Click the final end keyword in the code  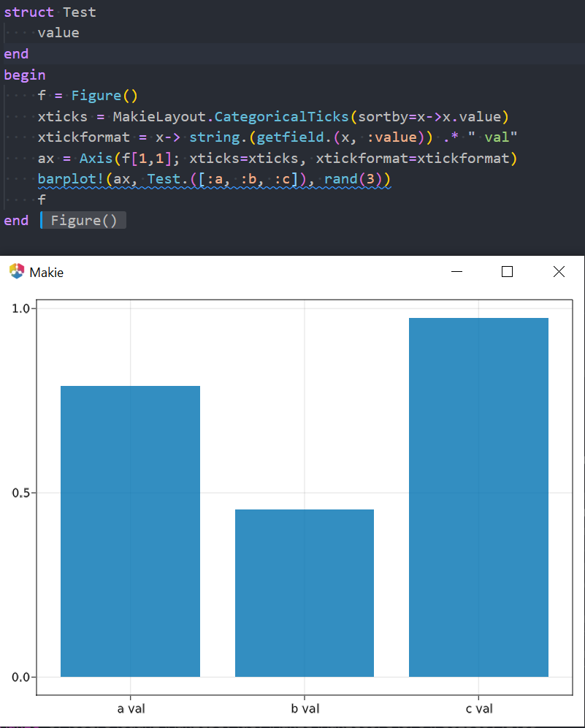pyautogui.click(x=16, y=220)
